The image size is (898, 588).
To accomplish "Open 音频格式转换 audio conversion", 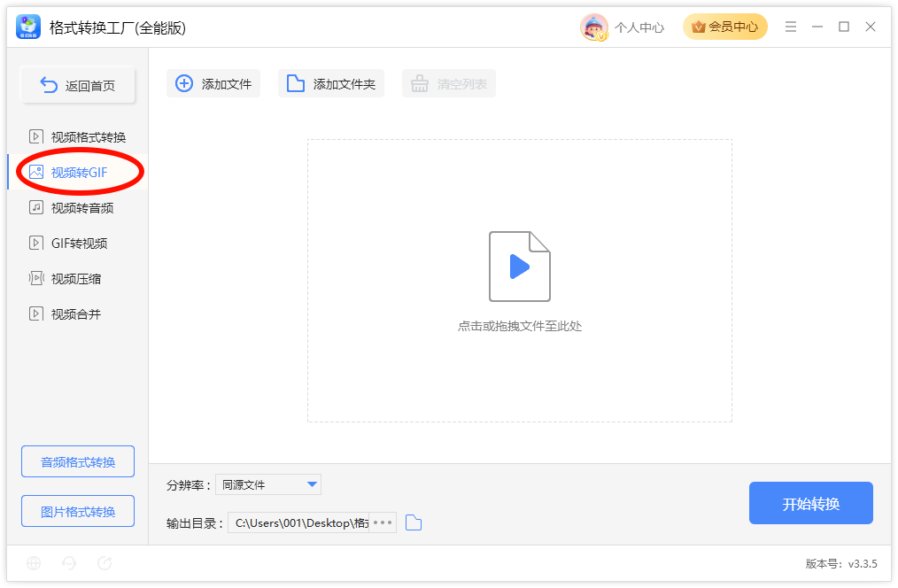I will click(x=78, y=461).
